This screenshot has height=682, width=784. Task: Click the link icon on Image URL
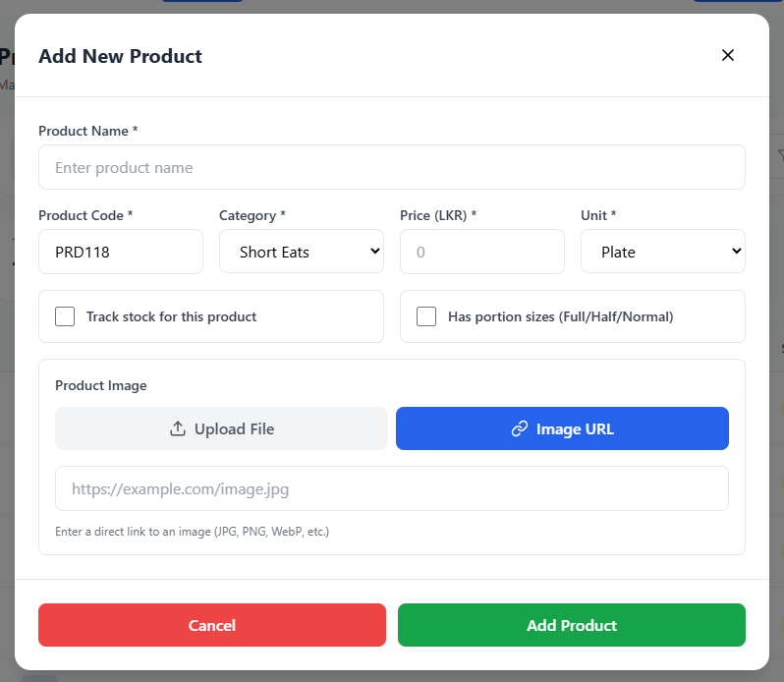pos(520,428)
